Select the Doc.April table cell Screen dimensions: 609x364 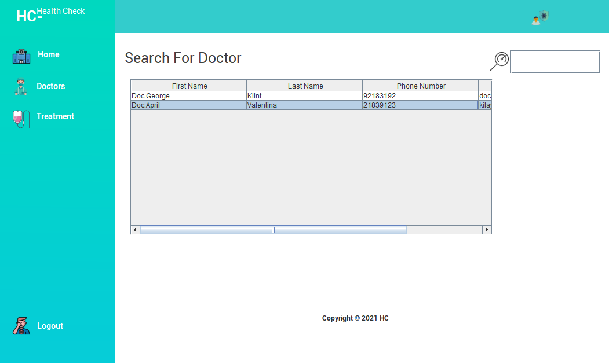point(189,105)
